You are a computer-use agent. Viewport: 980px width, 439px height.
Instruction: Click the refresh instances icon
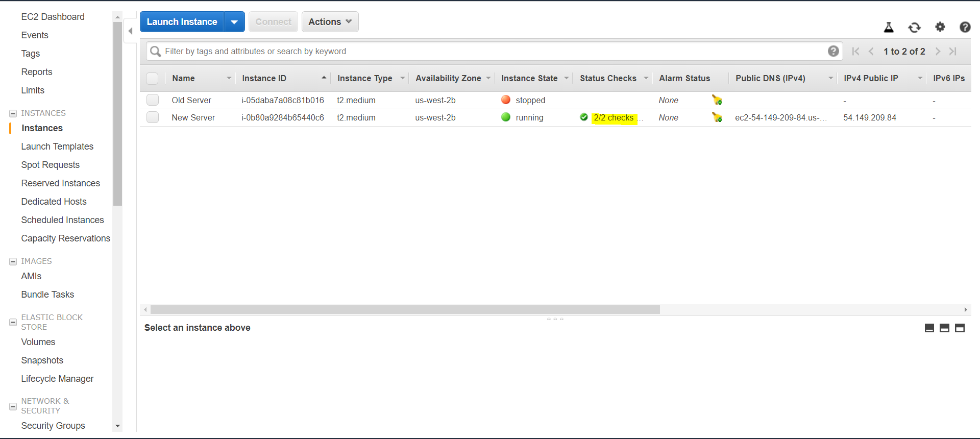click(x=914, y=28)
